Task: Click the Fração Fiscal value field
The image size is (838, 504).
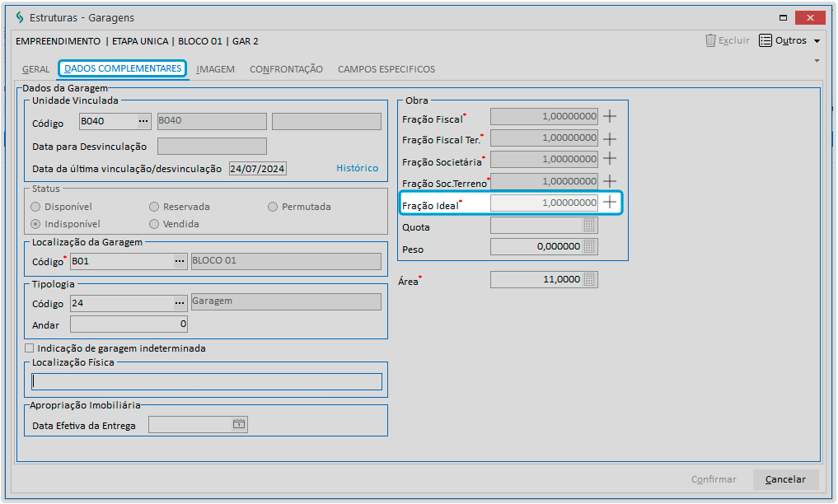Action: pos(544,116)
